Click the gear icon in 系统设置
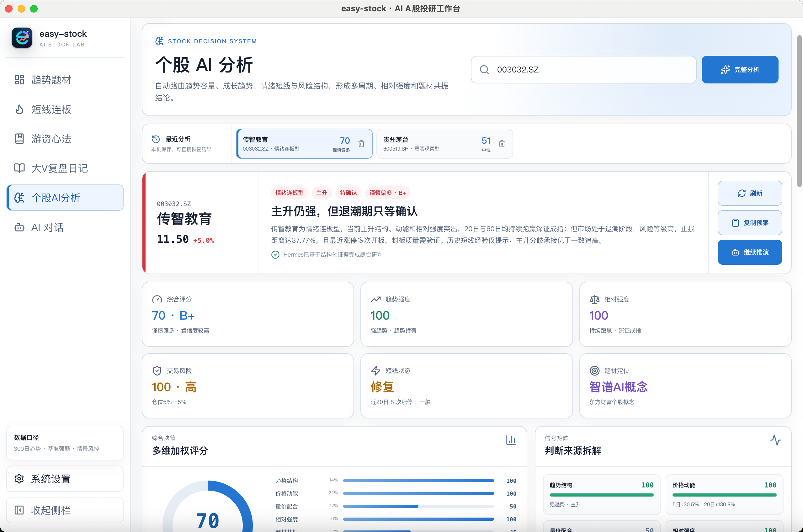Screen dimensions: 803x532 (x=19, y=479)
